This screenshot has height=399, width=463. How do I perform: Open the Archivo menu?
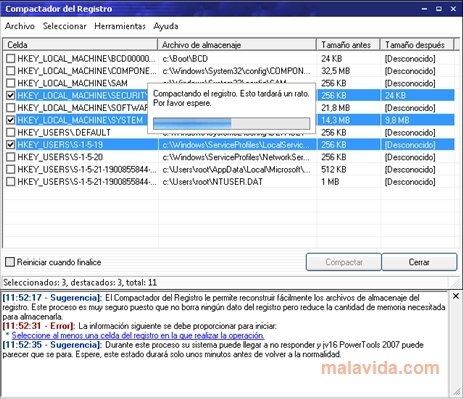[20, 26]
